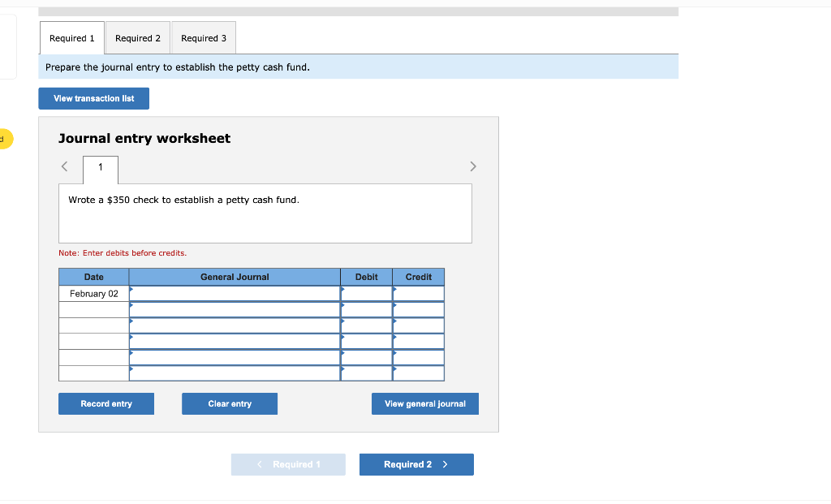The image size is (831, 504).
Task: Click the General Journal column header
Action: click(x=235, y=277)
